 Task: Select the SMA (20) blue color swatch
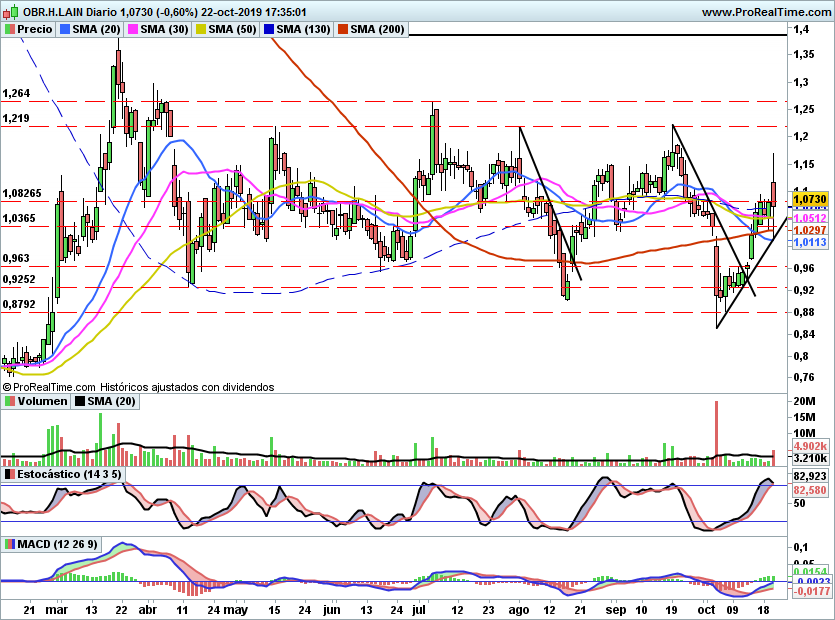[x=65, y=29]
